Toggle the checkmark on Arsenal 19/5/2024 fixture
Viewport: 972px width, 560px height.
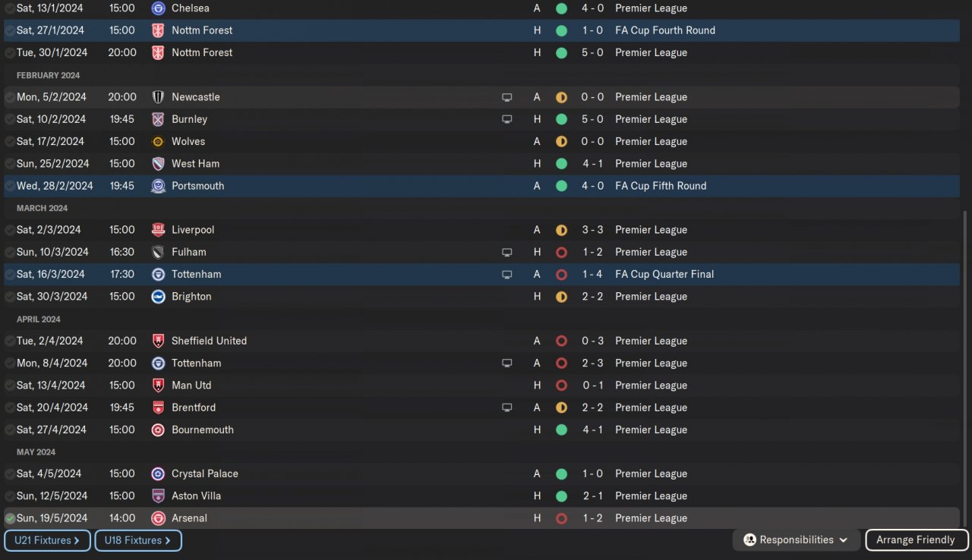click(10, 518)
